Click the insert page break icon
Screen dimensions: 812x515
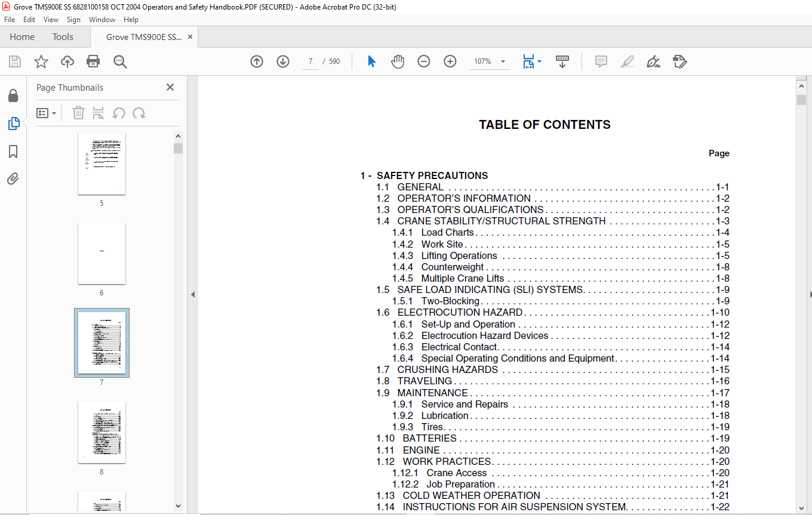click(99, 113)
